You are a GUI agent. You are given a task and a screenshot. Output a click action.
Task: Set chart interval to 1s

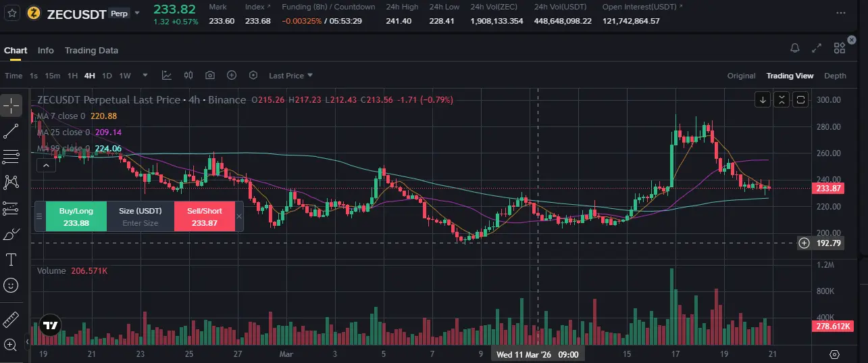[x=34, y=76]
